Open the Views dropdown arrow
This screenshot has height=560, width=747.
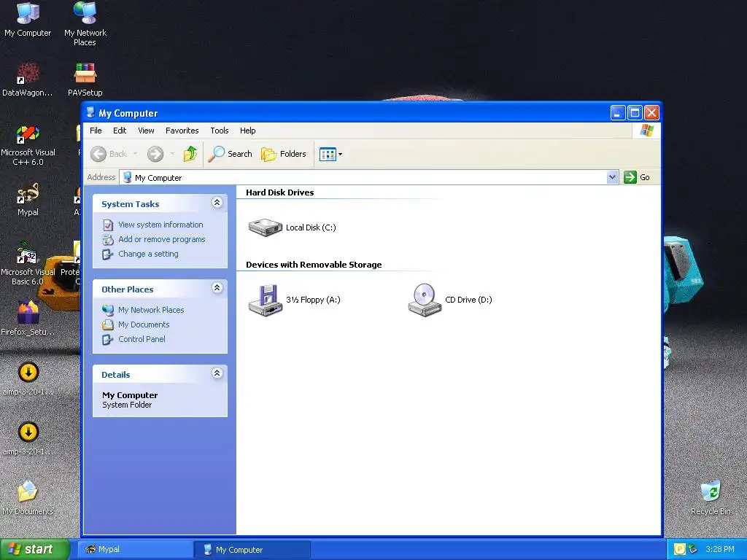coord(340,155)
